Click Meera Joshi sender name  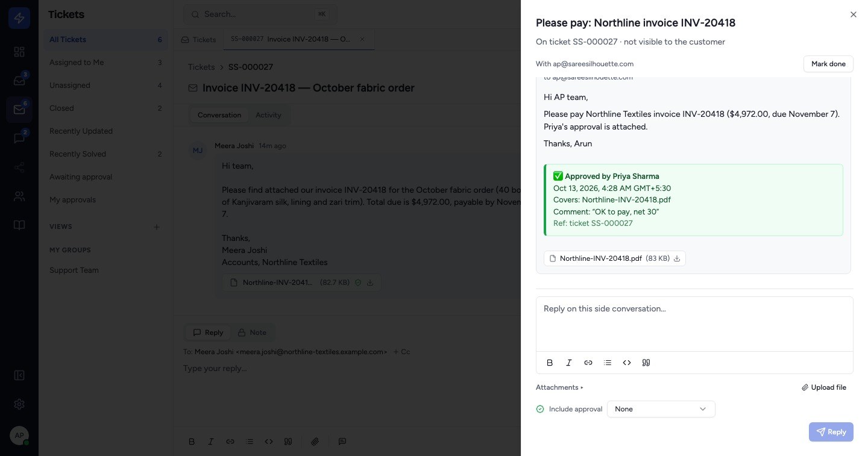[234, 146]
